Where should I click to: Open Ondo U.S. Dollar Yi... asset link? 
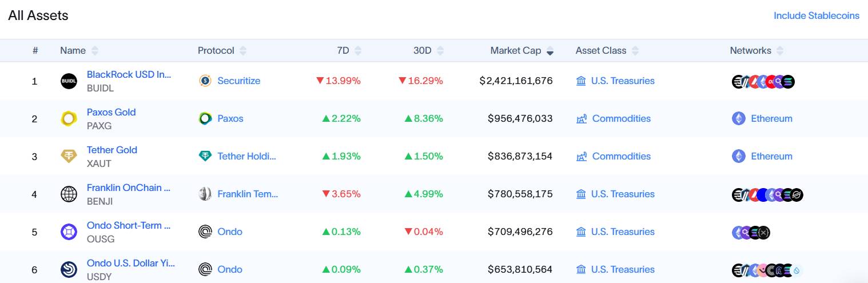131,263
